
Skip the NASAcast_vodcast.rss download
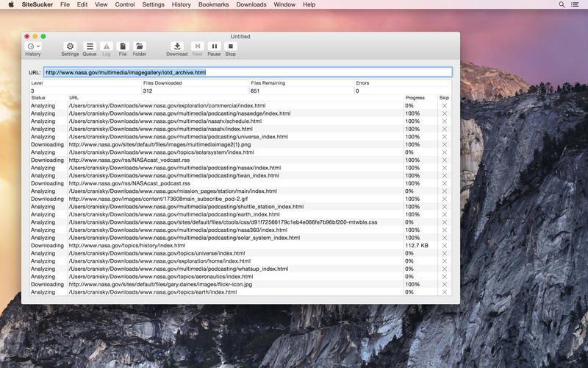pyautogui.click(x=444, y=160)
